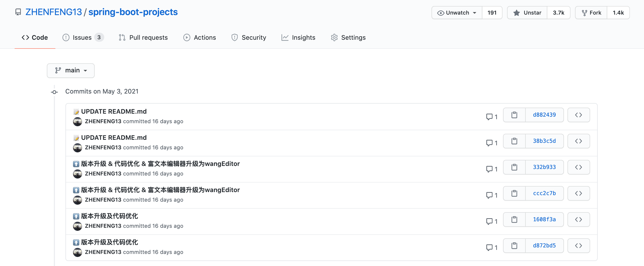Open the Insights tab
Screen dimensions: 644x266
298,37
